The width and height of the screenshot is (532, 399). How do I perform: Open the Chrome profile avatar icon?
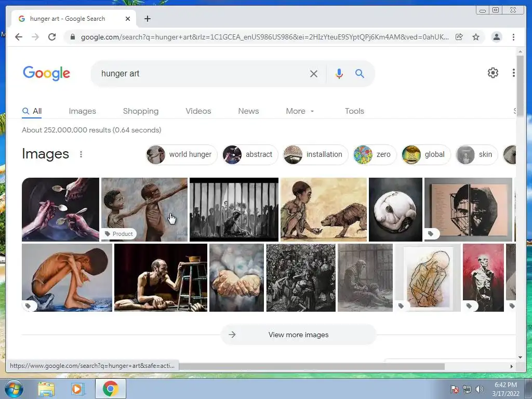pyautogui.click(x=497, y=37)
